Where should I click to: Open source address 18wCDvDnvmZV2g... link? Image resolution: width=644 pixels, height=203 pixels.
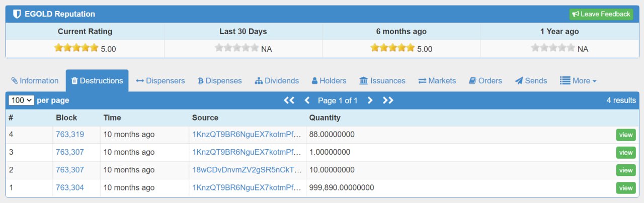click(247, 170)
